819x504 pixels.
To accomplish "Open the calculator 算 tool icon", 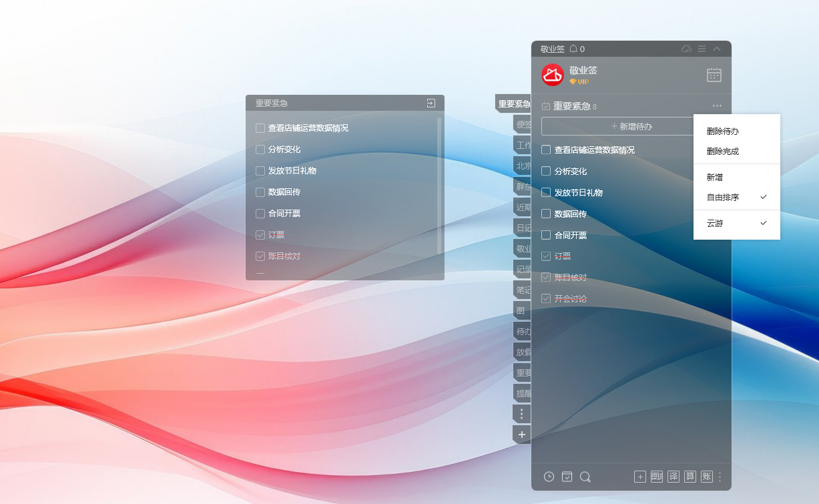I will coord(690,477).
